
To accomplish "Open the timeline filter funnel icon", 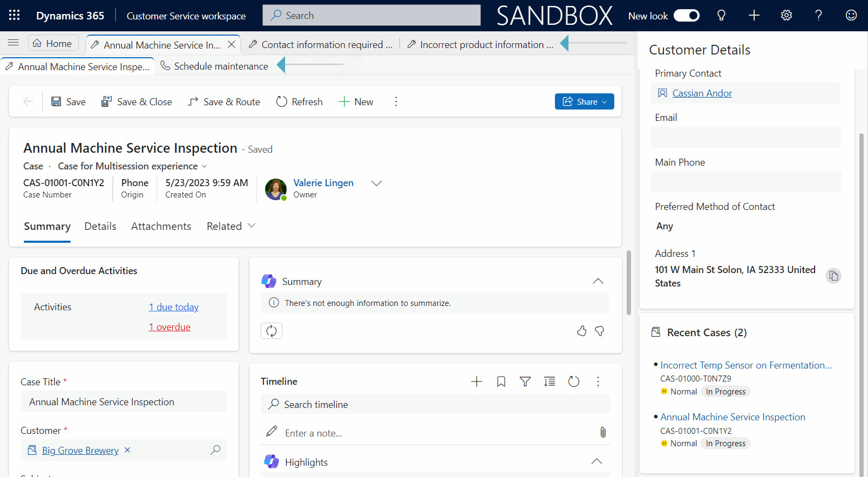I will [x=525, y=381].
